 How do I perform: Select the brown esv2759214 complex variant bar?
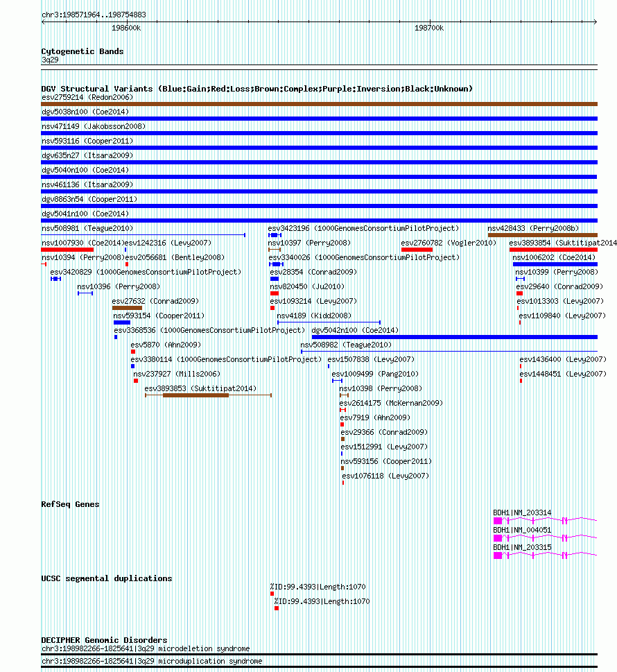pos(319,104)
